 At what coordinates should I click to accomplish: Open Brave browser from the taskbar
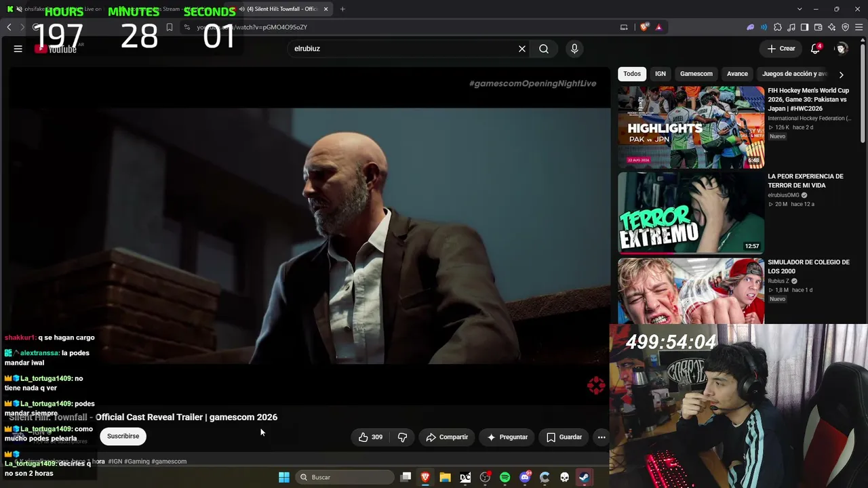tap(425, 477)
